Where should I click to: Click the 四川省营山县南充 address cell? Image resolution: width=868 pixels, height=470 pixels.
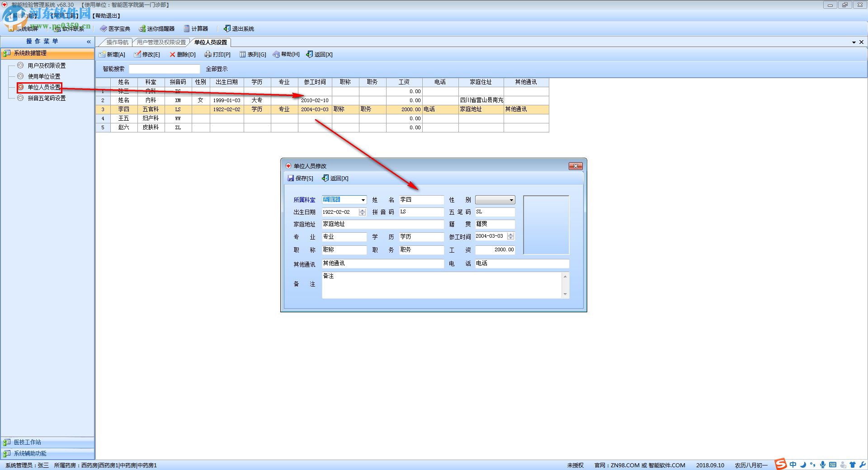[x=481, y=100]
